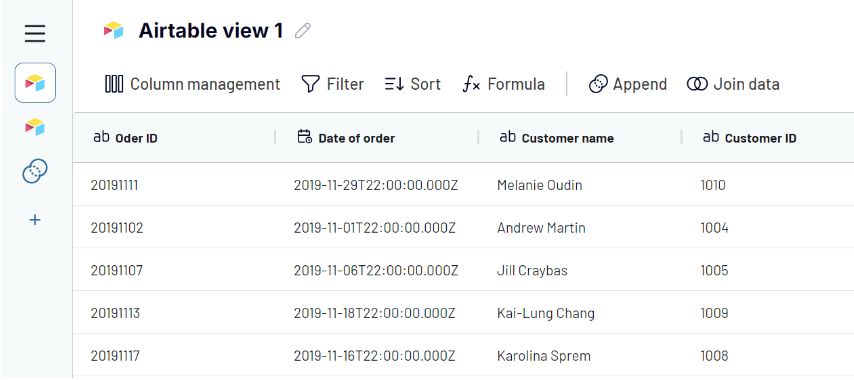Select cell with order ID 20191107

point(117,270)
